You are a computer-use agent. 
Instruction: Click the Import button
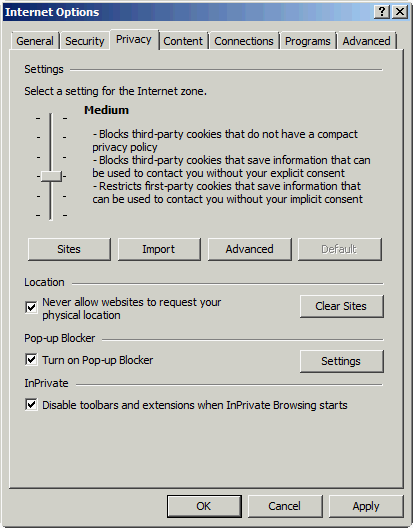(159, 249)
